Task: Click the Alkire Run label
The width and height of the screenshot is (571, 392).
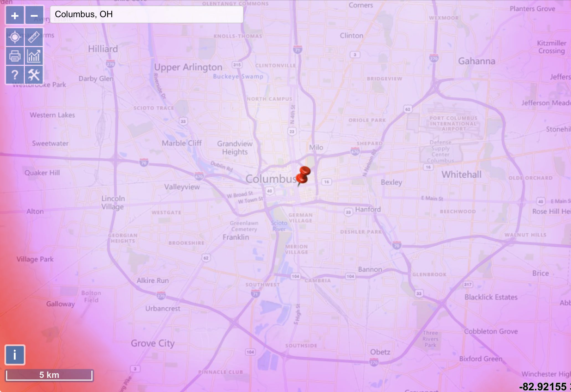Action: tap(153, 280)
